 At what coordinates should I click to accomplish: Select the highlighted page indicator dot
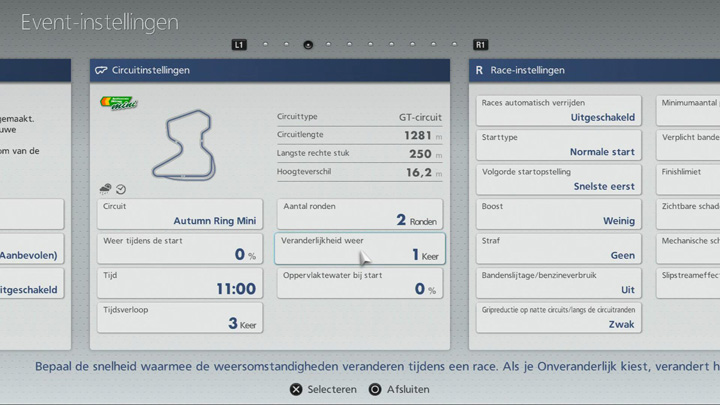(x=308, y=45)
